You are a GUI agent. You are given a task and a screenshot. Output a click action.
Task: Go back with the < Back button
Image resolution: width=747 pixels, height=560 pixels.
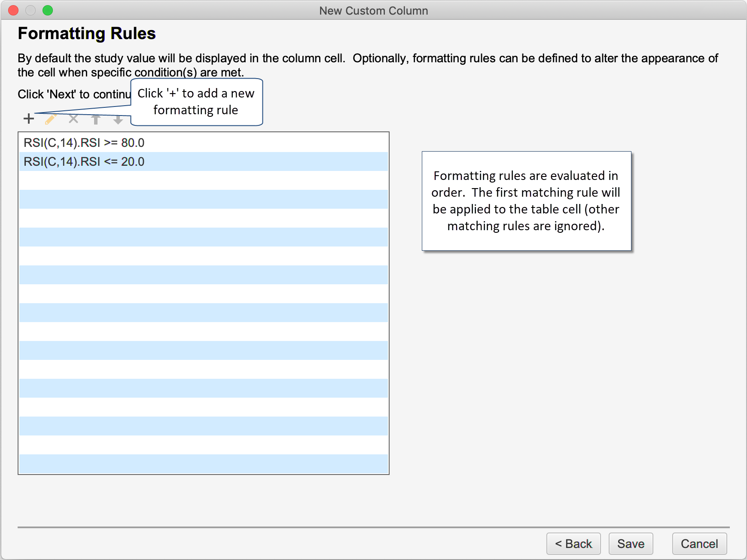(573, 544)
